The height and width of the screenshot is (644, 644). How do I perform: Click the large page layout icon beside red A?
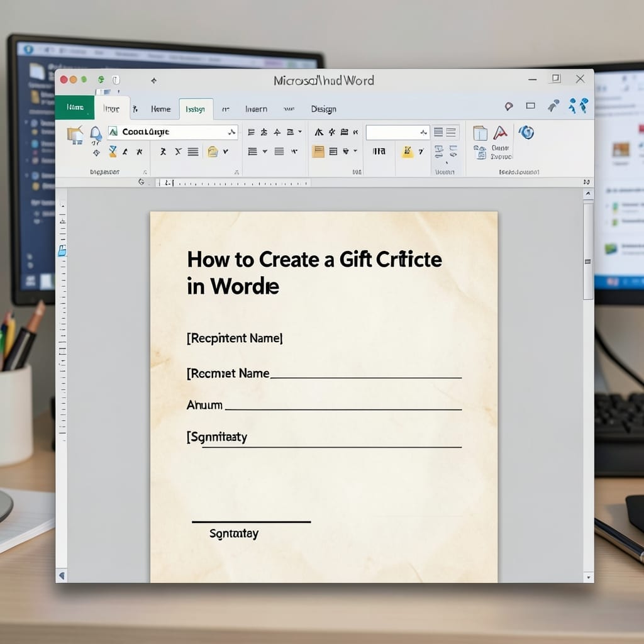[480, 133]
